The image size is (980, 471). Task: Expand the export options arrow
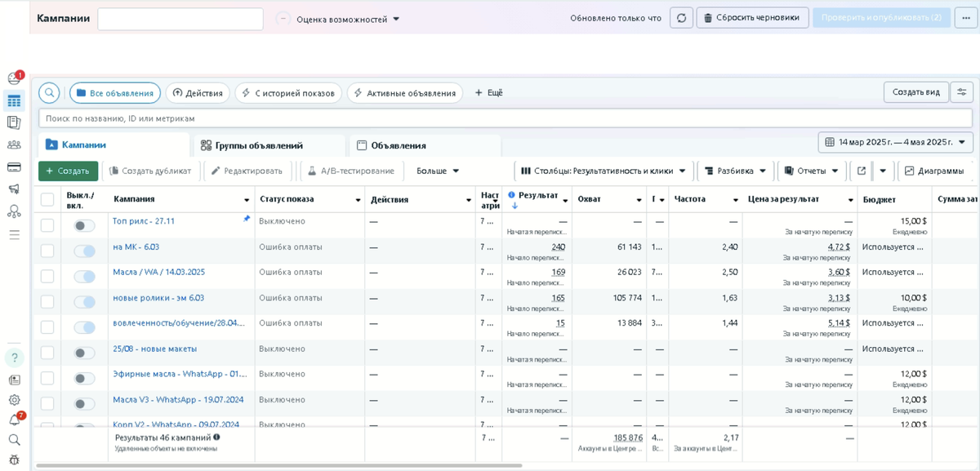(883, 171)
